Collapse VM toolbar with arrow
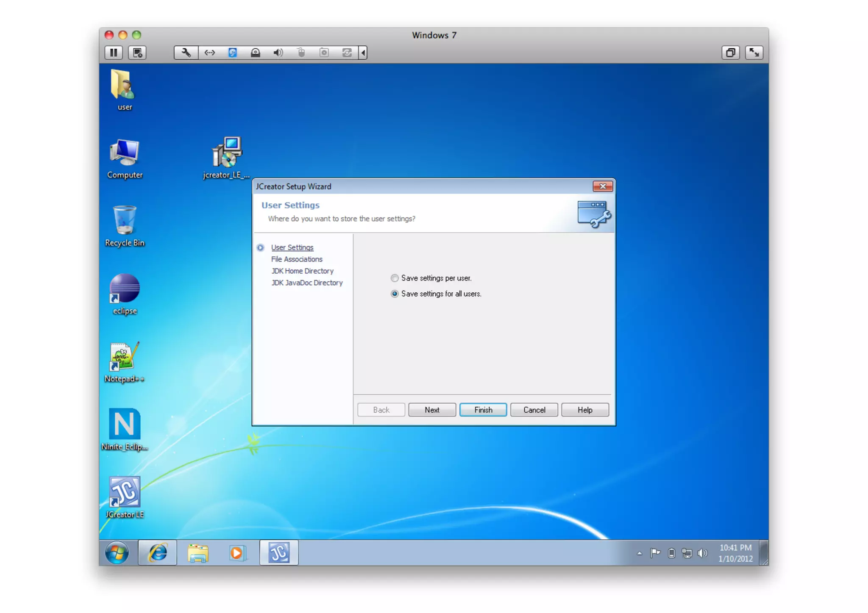This screenshot has width=868, height=613. click(x=363, y=53)
